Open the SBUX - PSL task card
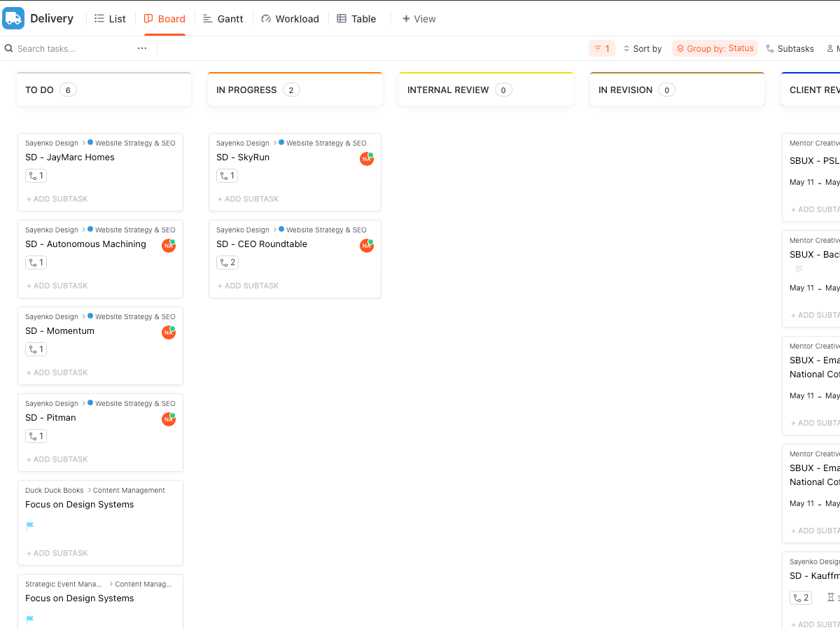Image resolution: width=840 pixels, height=630 pixels. [x=814, y=160]
